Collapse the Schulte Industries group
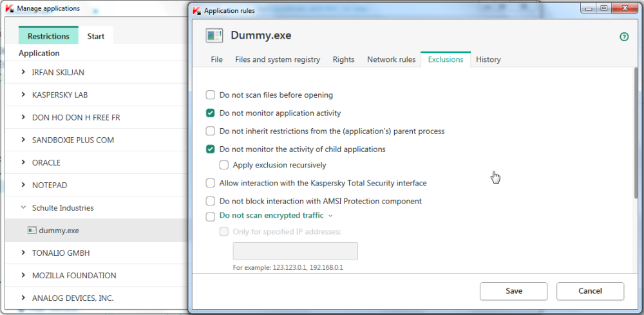This screenshot has width=644, height=315. point(24,208)
